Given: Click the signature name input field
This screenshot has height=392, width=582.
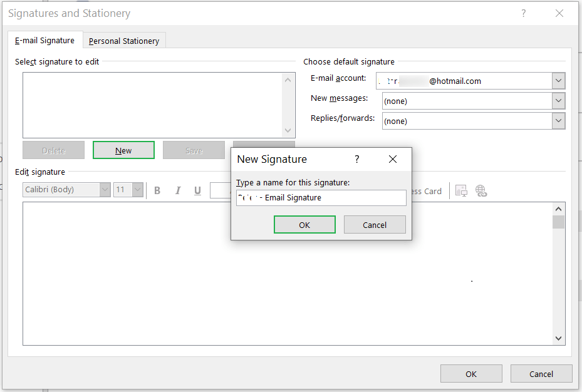Looking at the screenshot, I should point(321,198).
